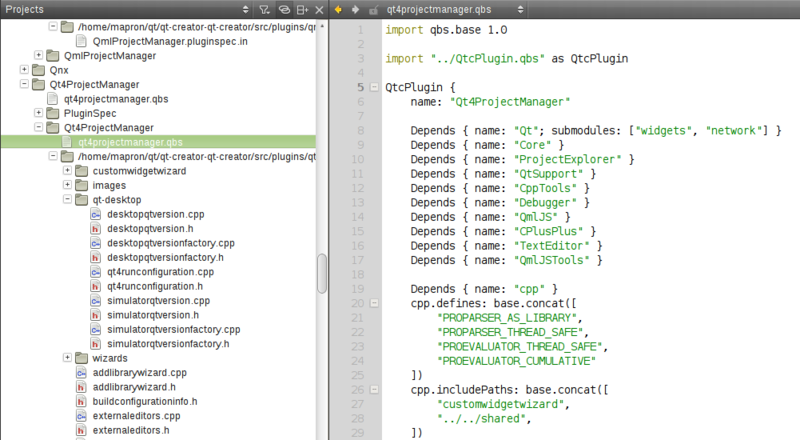800x440 pixels.
Task: Open addlibrarywizard.cpp
Action: click(x=139, y=373)
